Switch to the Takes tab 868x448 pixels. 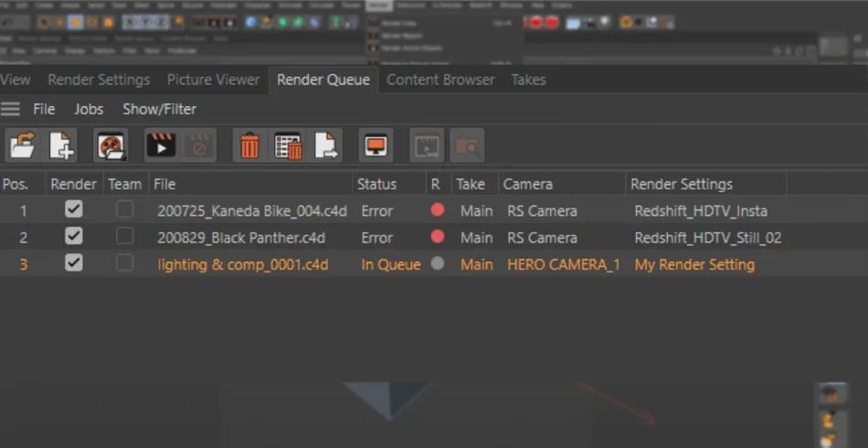[529, 80]
